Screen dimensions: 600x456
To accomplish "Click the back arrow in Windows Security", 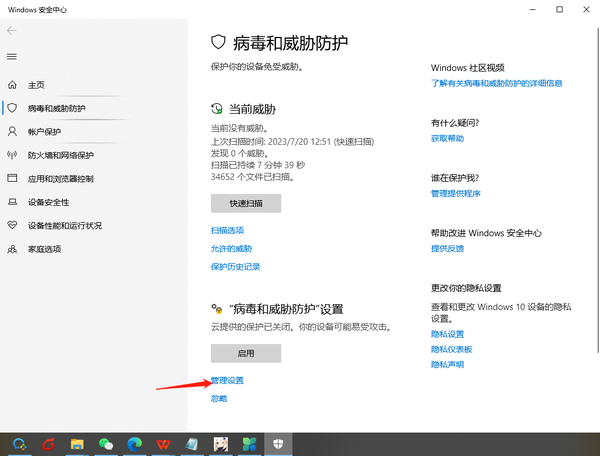I will [x=12, y=31].
